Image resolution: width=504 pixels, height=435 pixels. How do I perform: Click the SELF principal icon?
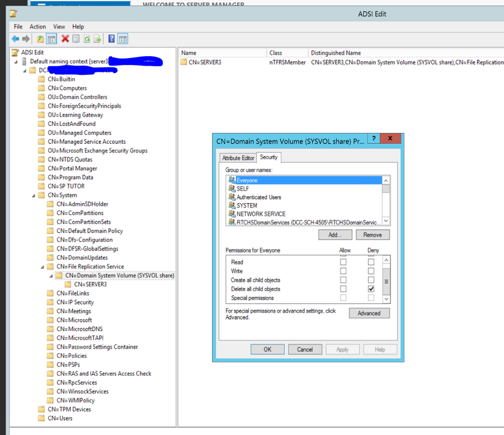(232, 188)
